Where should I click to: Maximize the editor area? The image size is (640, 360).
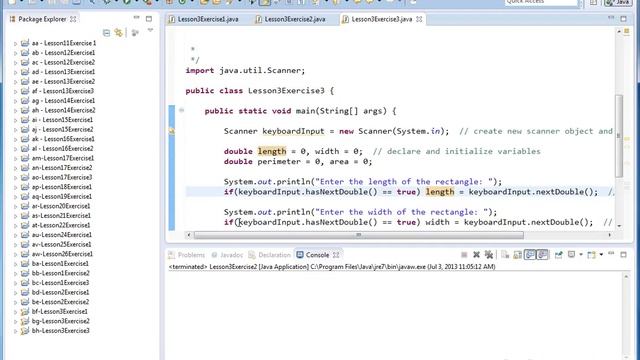click(x=623, y=19)
